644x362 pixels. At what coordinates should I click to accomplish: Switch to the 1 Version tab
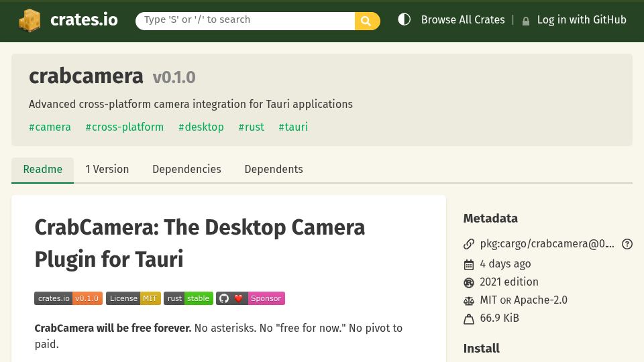pyautogui.click(x=107, y=170)
